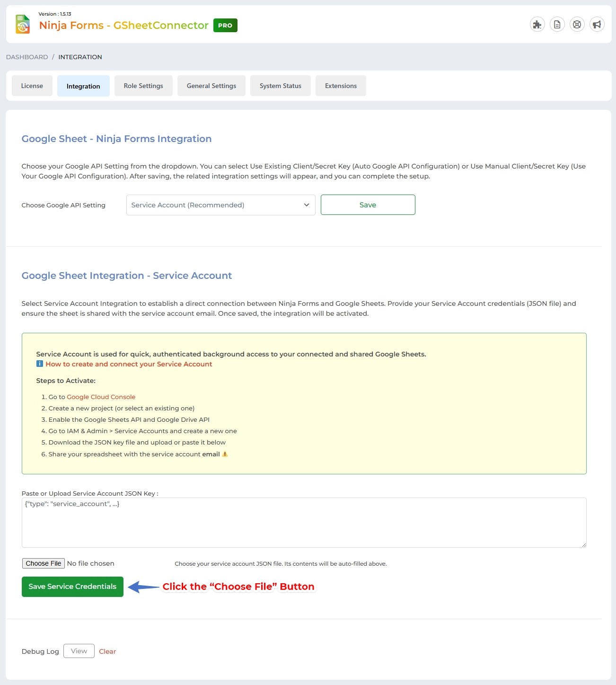The height and width of the screenshot is (685, 616).
Task: Open the announcements megaphone icon
Action: [597, 24]
